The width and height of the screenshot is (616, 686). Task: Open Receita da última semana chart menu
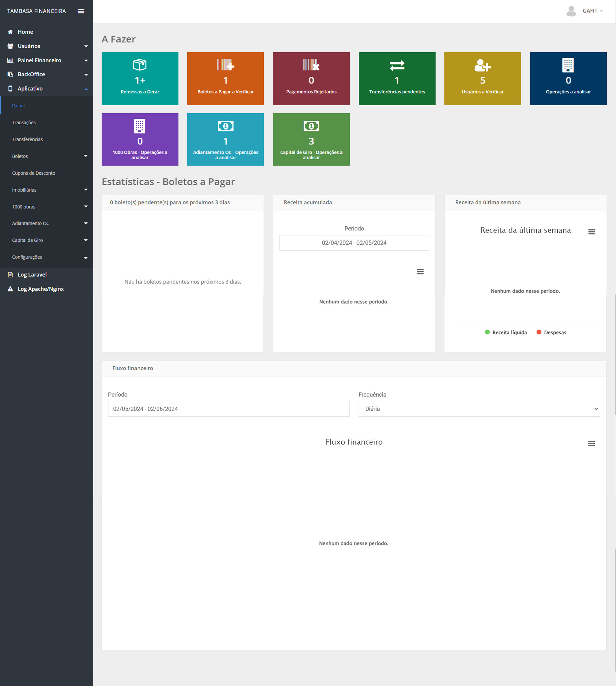pos(591,231)
